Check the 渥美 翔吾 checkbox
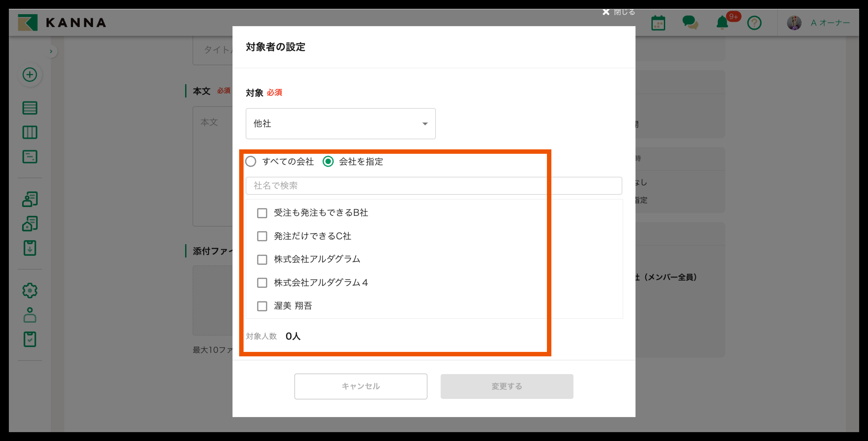Screen dimensions: 868x441 pos(262,306)
